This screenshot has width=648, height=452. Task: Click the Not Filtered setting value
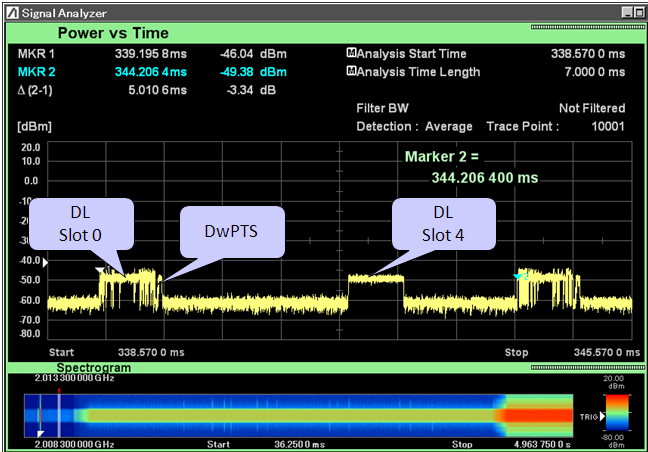tap(592, 108)
